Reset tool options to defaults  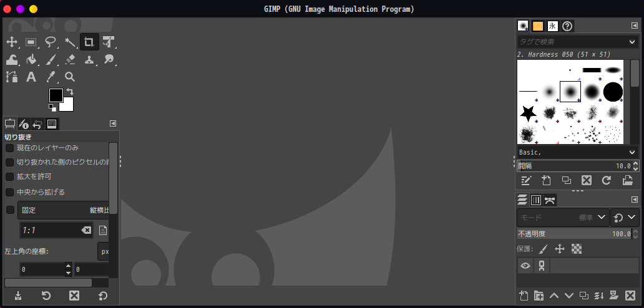click(103, 296)
